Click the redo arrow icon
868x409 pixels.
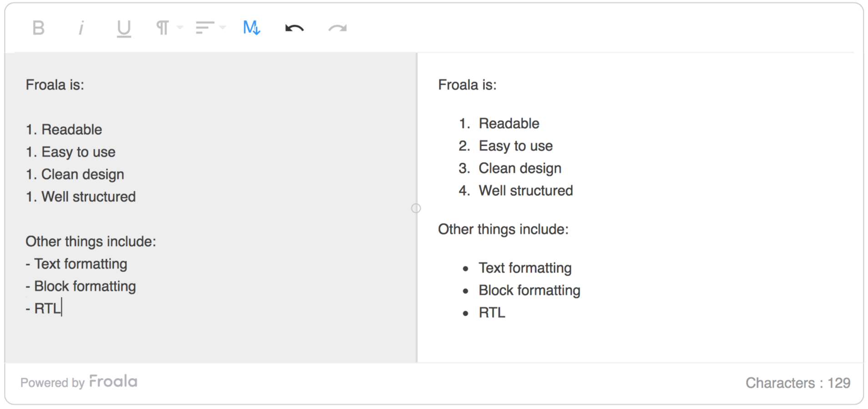point(337,29)
